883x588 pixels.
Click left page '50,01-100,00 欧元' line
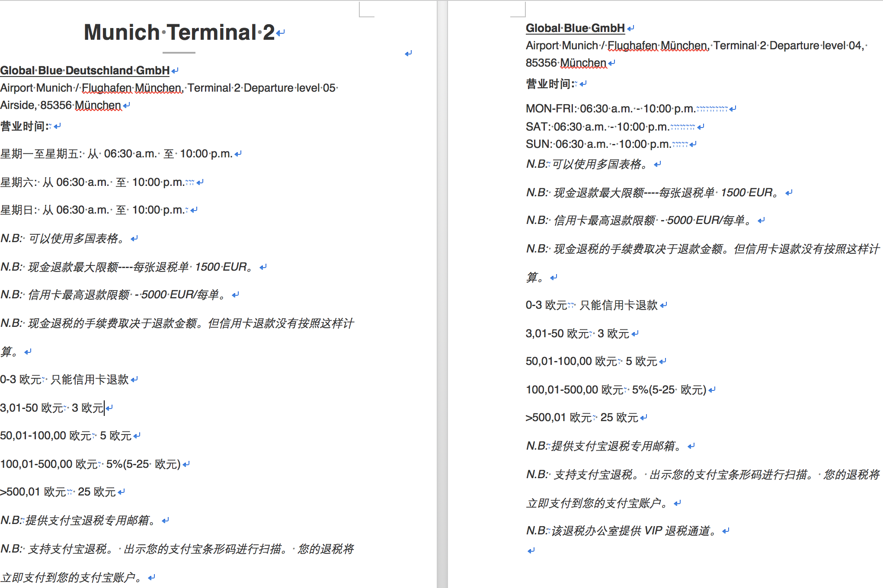coord(66,436)
